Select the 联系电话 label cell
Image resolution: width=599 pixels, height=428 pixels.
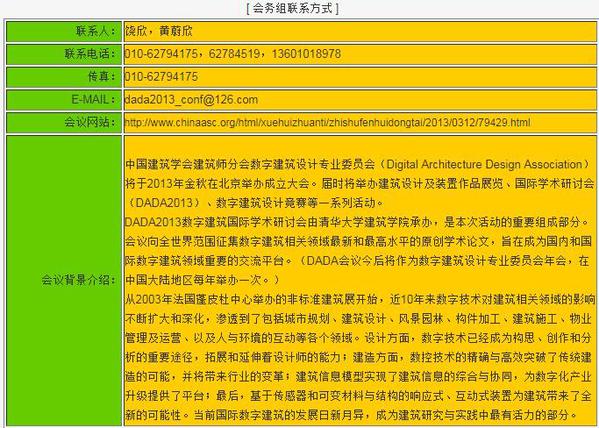coord(64,54)
